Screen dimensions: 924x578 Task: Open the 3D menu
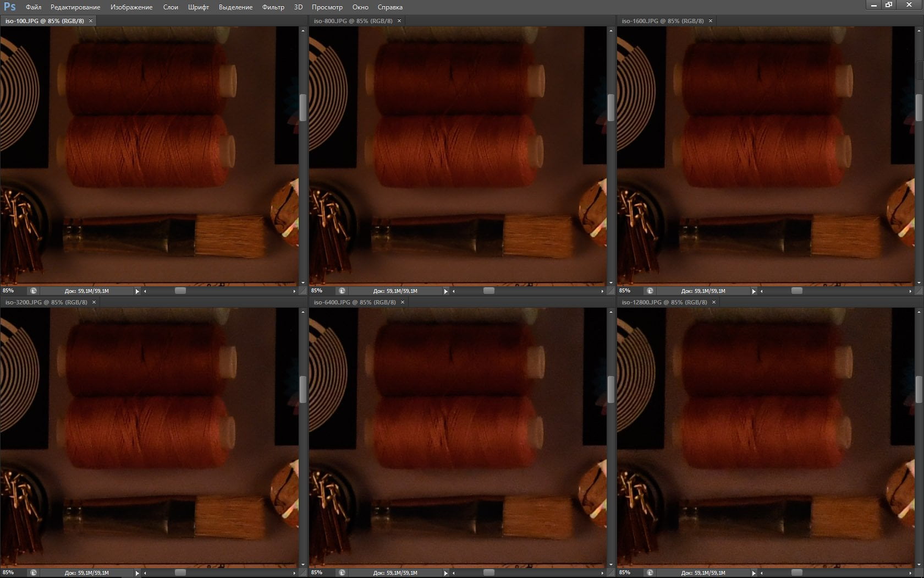[x=298, y=7]
